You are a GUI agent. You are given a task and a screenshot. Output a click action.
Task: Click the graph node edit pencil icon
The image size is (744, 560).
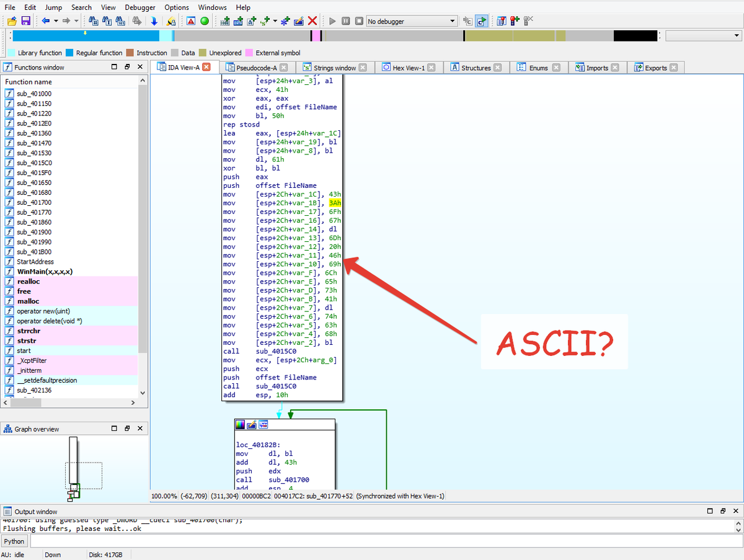click(x=252, y=425)
